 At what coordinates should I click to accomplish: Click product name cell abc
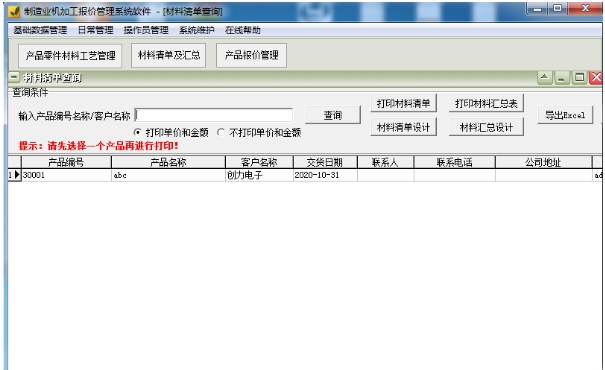[x=168, y=175]
